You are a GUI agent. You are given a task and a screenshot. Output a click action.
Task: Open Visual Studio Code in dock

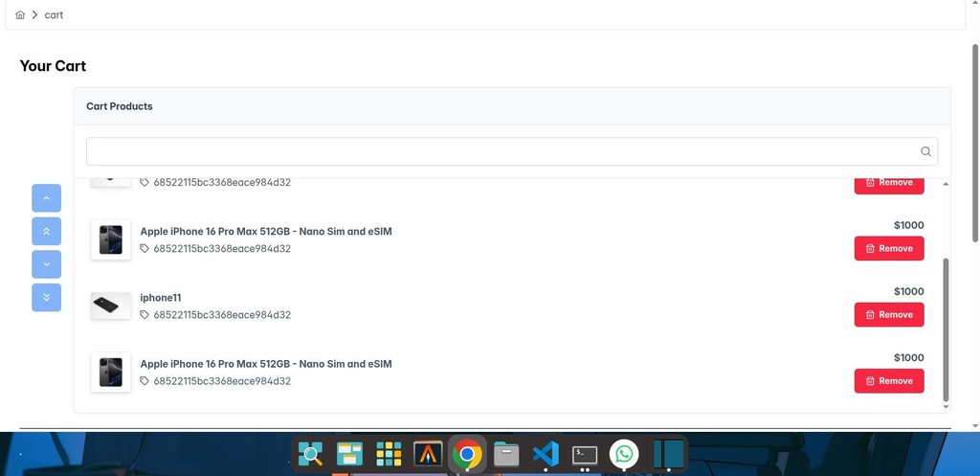coord(546,453)
